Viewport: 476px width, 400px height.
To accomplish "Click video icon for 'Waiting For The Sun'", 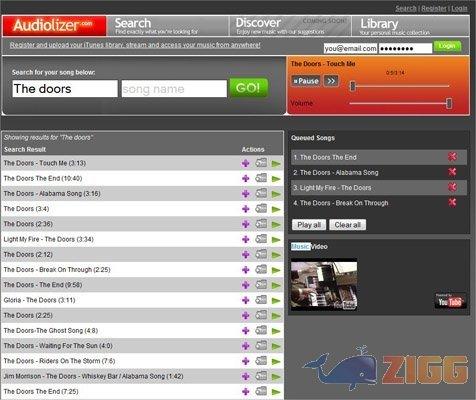I will pos(261,345).
